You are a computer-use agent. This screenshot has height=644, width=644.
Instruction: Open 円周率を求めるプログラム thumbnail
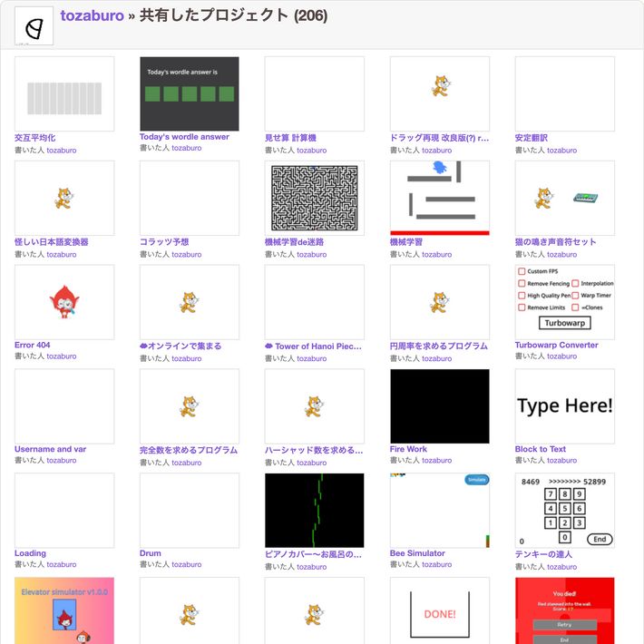[440, 302]
